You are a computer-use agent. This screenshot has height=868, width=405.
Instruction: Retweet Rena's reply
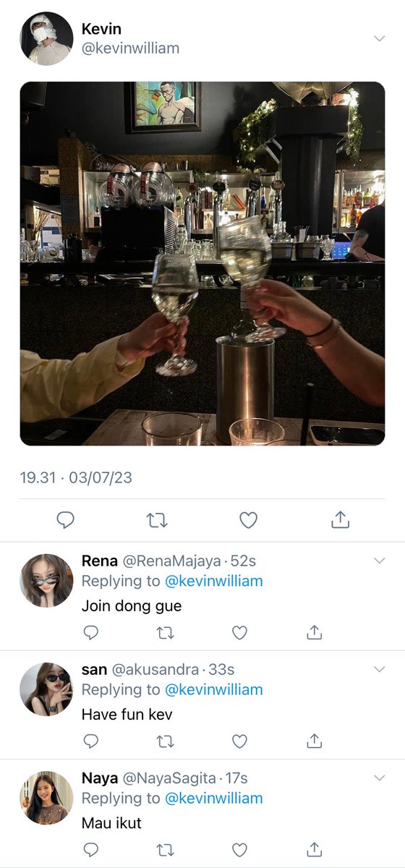click(x=166, y=632)
